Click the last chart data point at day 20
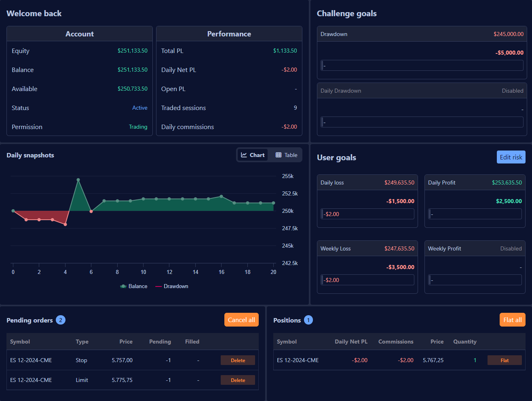The image size is (532, 401). tap(274, 203)
